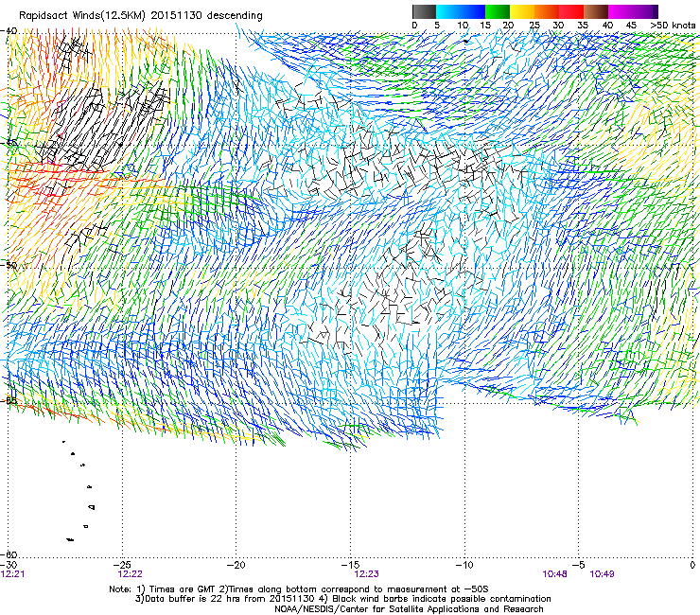Viewport: 700px width, 615px height.
Task: Click the cyan 5-10 knots color segment
Action: click(448, 11)
